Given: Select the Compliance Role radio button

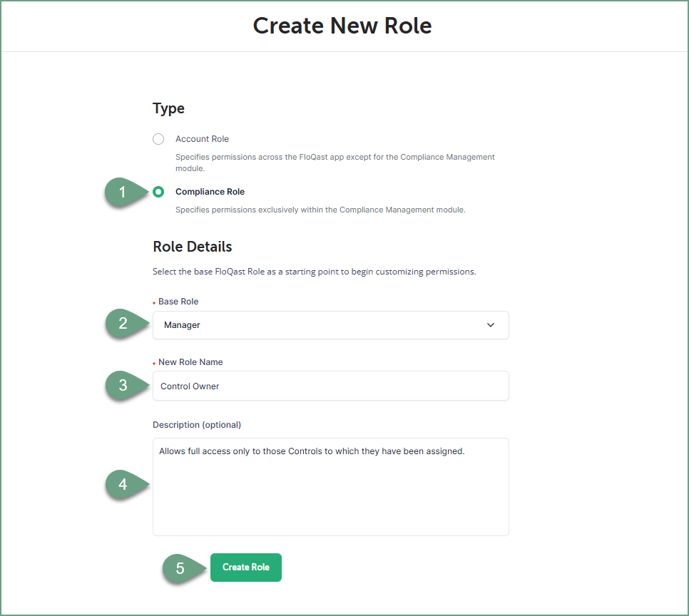Looking at the screenshot, I should (x=158, y=192).
